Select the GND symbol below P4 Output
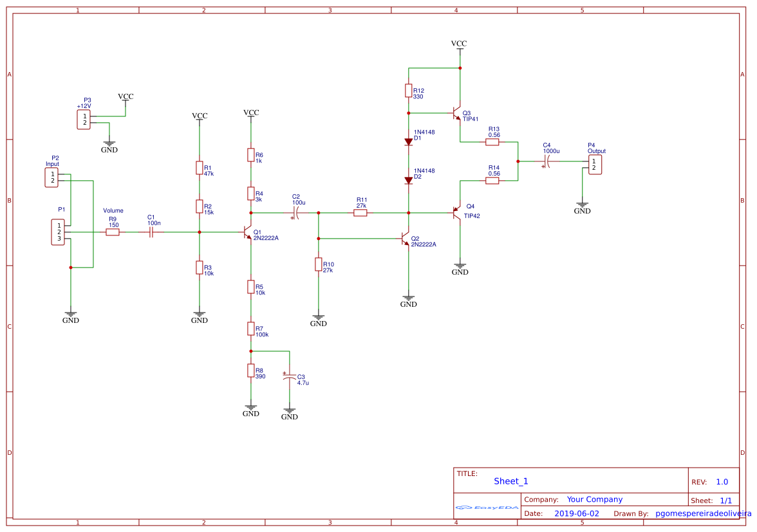 click(582, 205)
